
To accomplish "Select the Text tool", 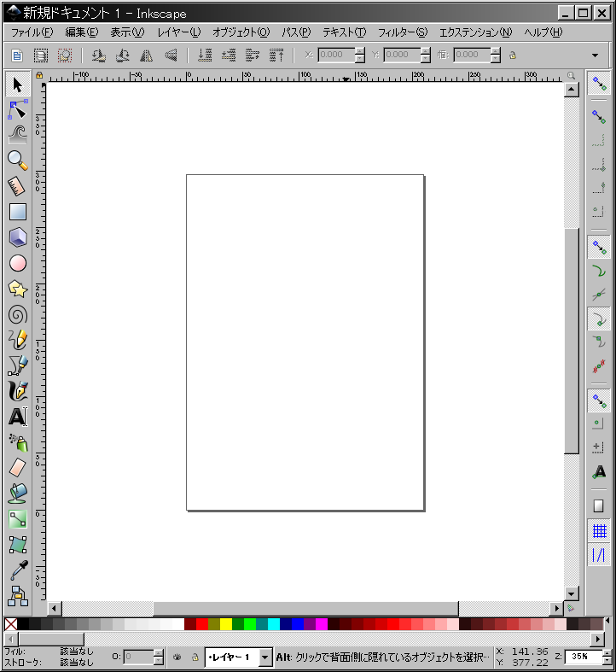I will pos(18,417).
